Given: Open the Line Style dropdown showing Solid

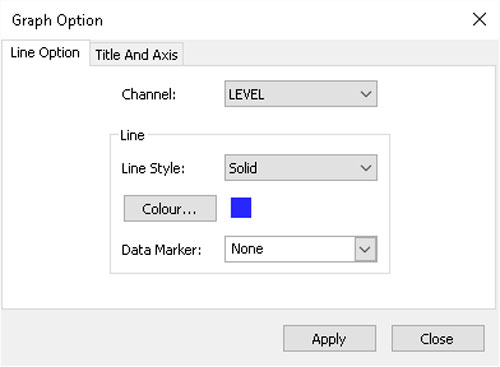Looking at the screenshot, I should coord(301,167).
